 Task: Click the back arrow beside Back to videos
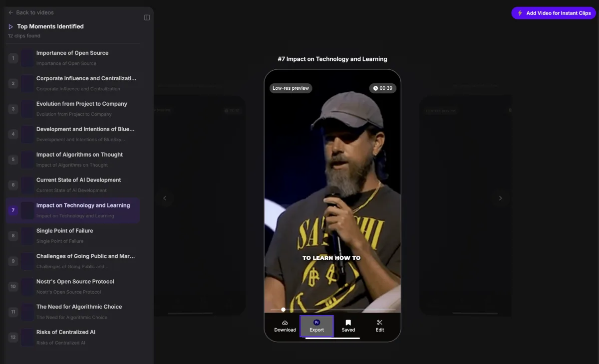[x=11, y=12]
